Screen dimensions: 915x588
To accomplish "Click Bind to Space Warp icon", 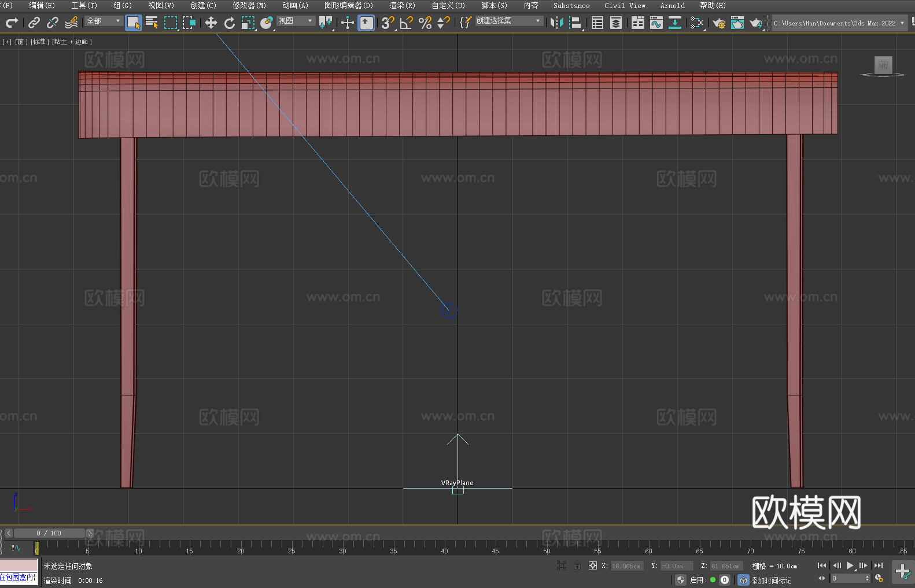I will coord(71,23).
